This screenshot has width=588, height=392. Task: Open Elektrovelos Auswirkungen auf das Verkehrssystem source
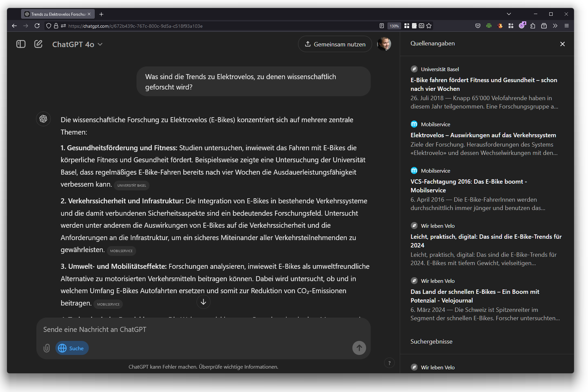tap(483, 135)
